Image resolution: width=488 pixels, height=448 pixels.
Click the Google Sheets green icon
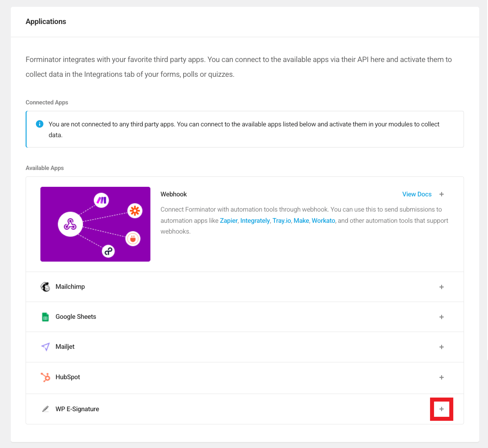pyautogui.click(x=45, y=317)
